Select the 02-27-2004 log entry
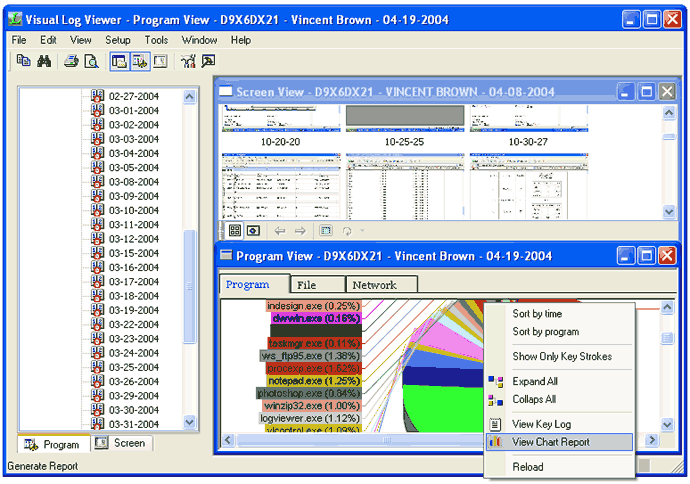 (x=134, y=96)
